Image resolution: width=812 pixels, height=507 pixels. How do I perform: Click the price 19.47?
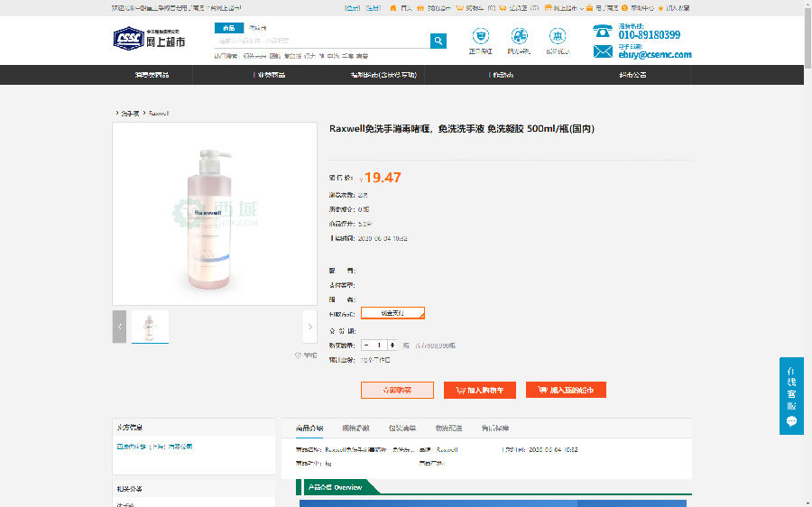383,178
